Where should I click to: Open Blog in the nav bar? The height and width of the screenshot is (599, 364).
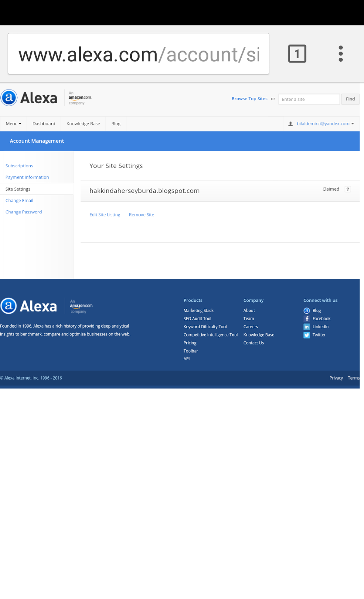point(116,124)
